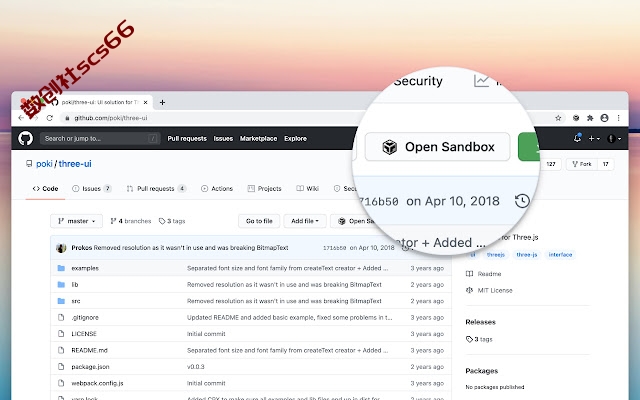Click the Go to file button
The height and width of the screenshot is (400, 640).
(x=259, y=221)
